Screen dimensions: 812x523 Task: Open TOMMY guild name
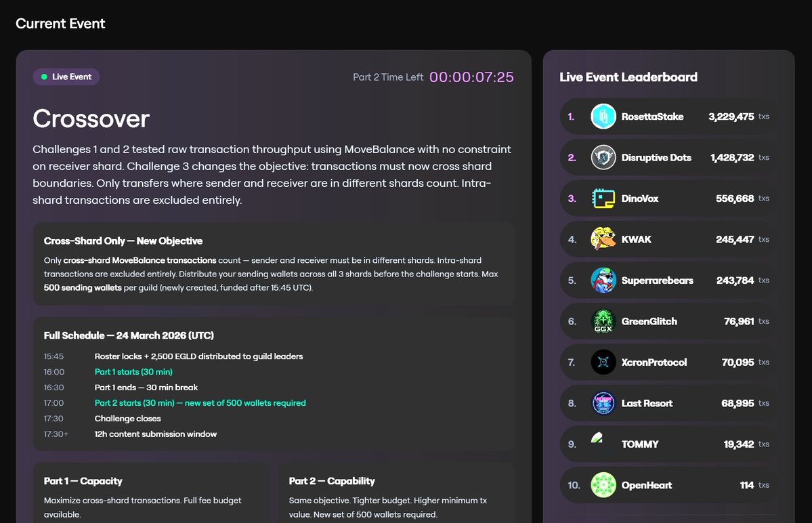640,444
